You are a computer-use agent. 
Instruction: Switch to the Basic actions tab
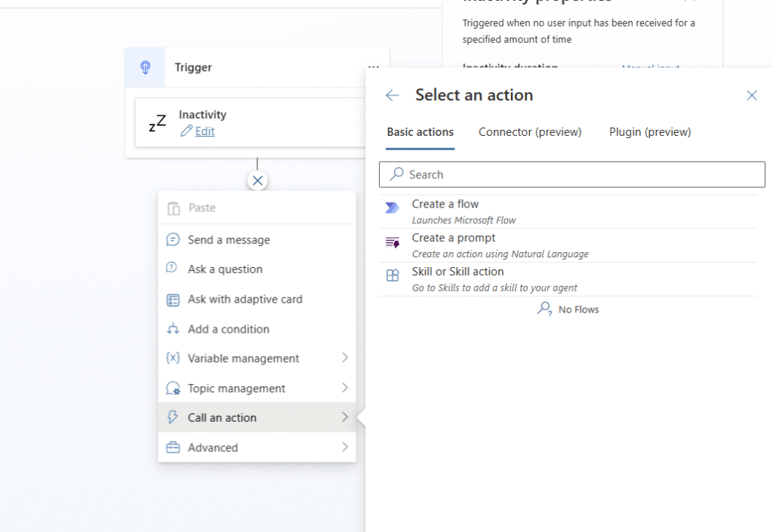(x=420, y=132)
